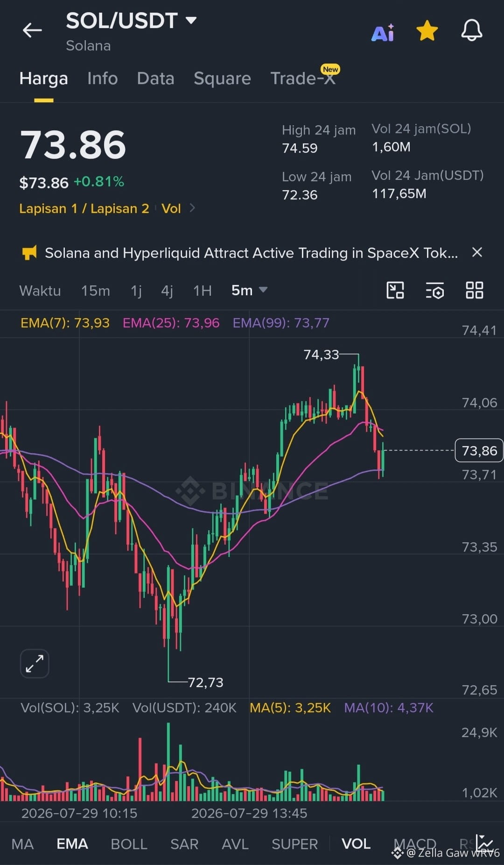This screenshot has height=865, width=504.
Task: Open the Square tab
Action: pos(222,78)
